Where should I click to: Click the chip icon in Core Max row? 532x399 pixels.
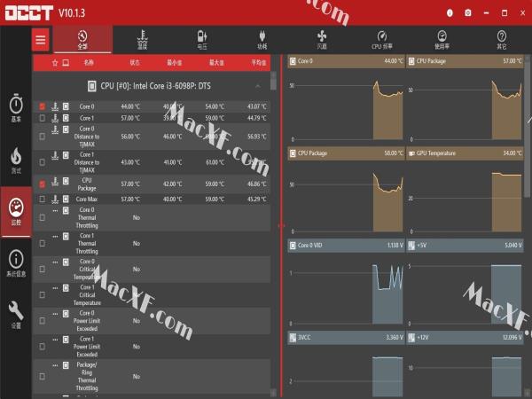(x=66, y=199)
